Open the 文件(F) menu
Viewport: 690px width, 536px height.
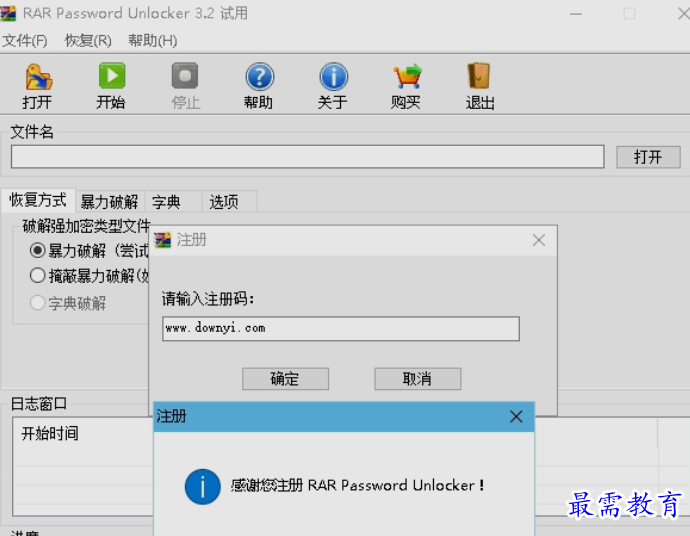click(25, 40)
